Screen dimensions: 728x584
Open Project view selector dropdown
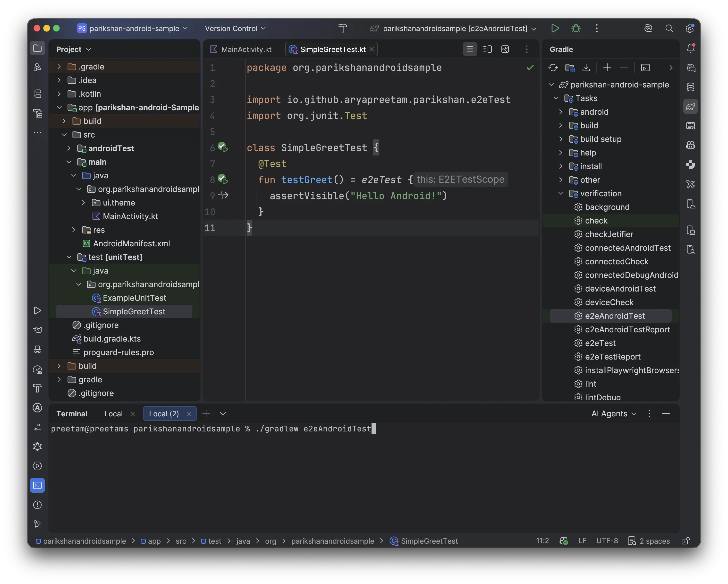74,49
